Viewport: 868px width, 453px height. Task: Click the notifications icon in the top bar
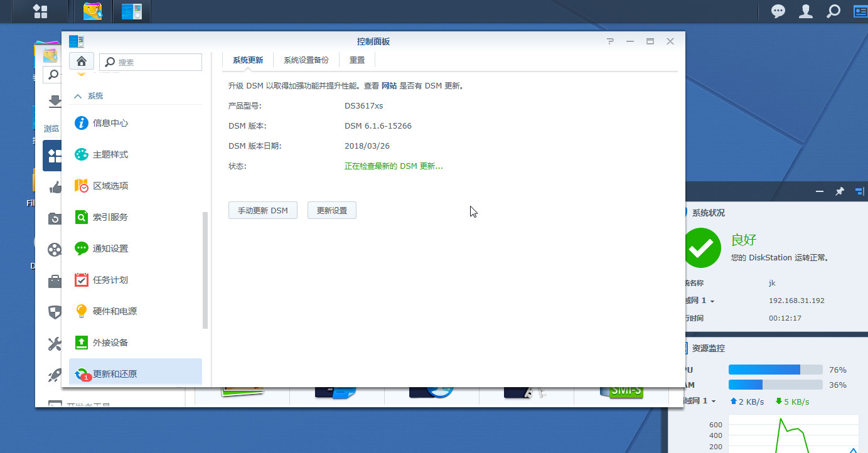[x=778, y=11]
